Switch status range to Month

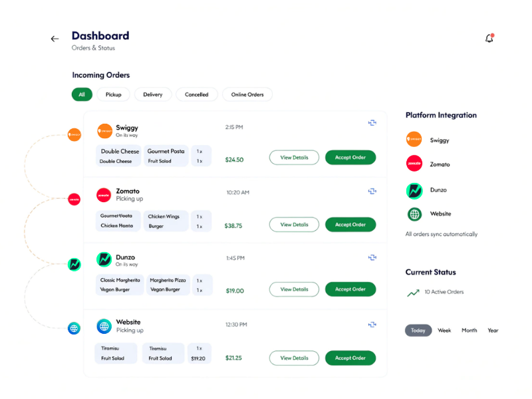click(x=469, y=331)
